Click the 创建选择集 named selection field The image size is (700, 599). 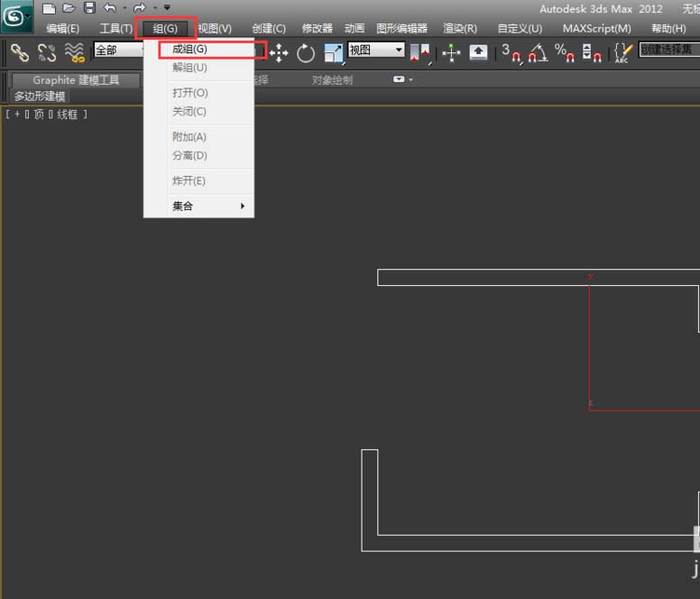click(x=669, y=50)
